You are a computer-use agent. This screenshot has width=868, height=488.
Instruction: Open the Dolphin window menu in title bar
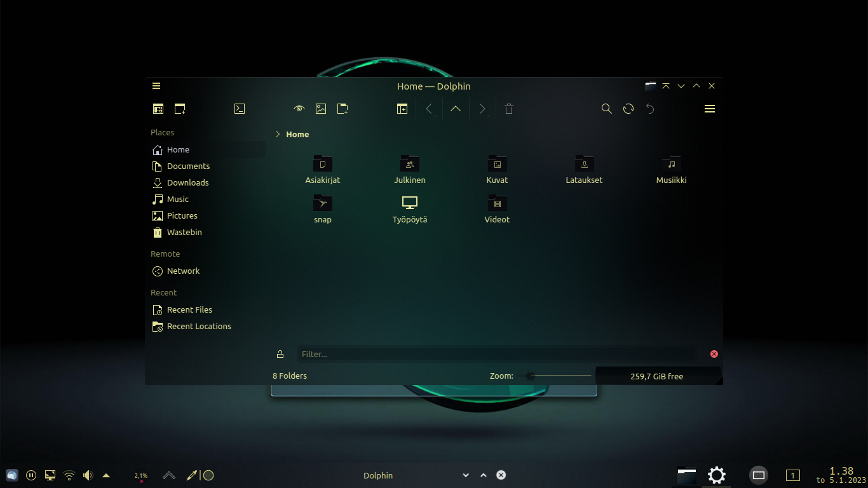[x=156, y=86]
